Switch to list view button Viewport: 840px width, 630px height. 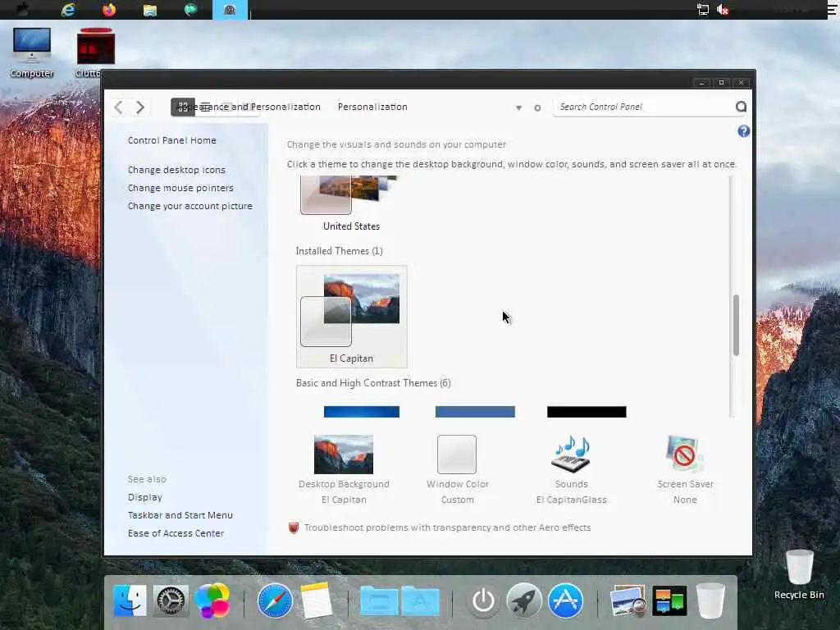206,107
